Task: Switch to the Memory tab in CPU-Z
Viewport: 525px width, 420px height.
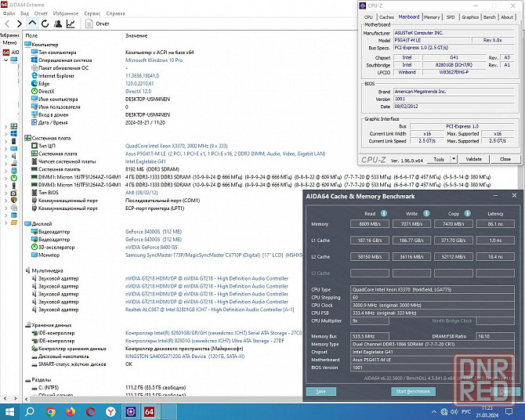Action: pos(431,16)
